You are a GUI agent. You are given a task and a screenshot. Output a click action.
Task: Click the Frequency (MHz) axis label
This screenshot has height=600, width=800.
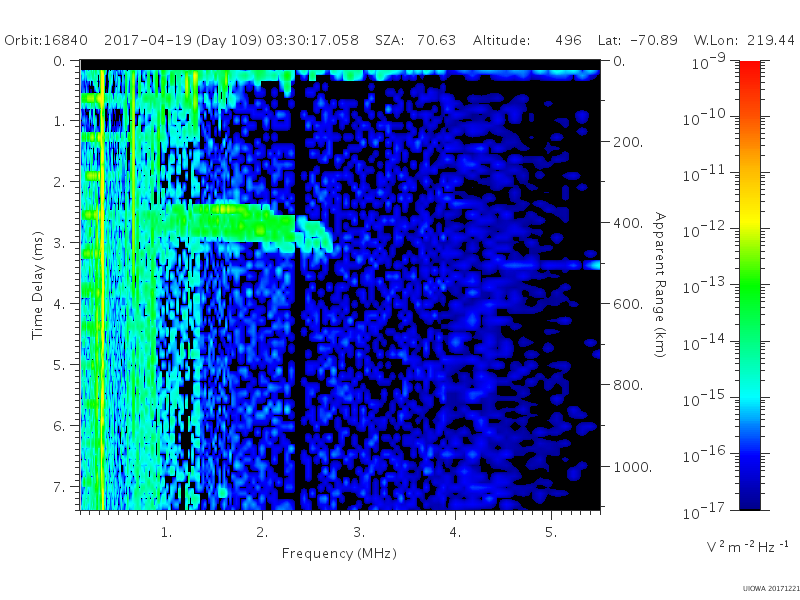(x=339, y=554)
